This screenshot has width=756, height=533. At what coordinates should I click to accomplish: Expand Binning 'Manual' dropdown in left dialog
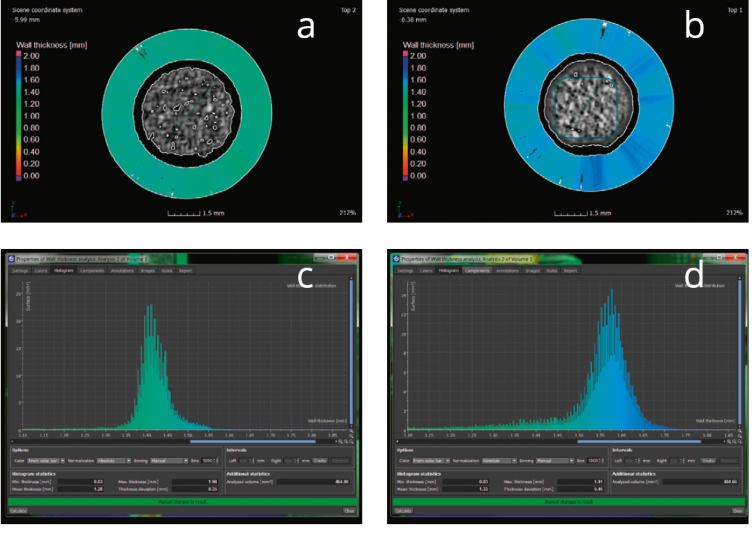click(169, 461)
